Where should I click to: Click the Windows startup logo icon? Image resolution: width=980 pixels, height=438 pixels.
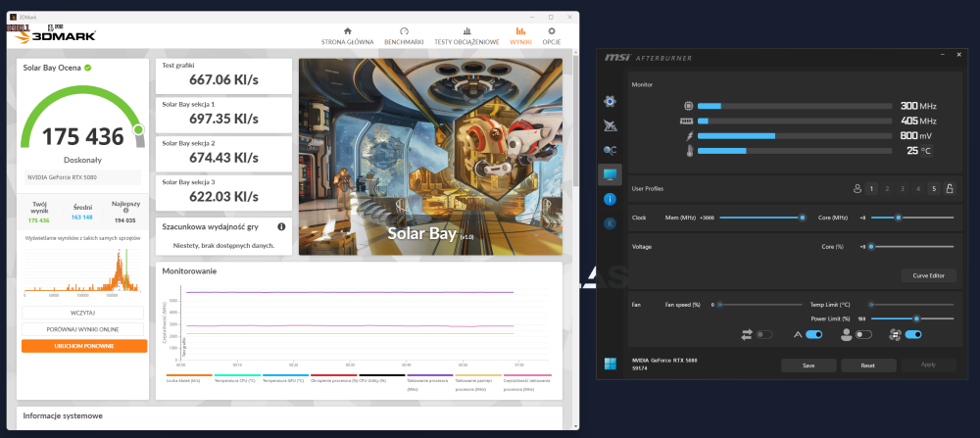611,365
